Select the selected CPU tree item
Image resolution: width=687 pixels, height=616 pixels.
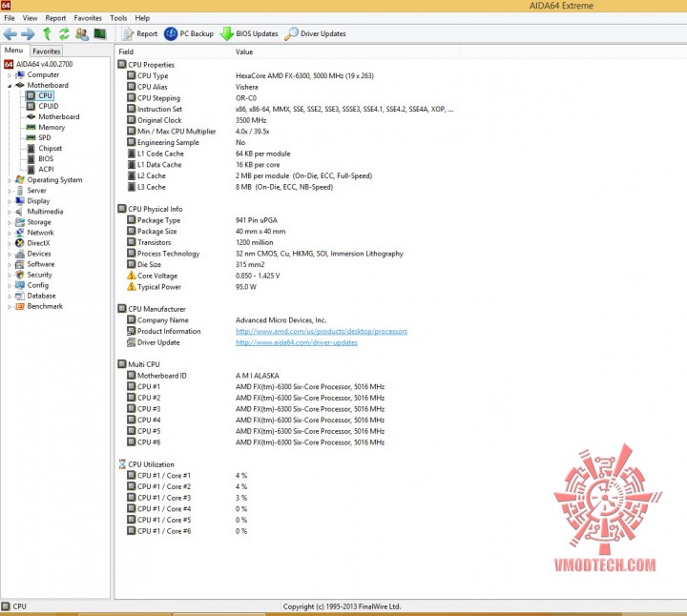click(x=45, y=95)
